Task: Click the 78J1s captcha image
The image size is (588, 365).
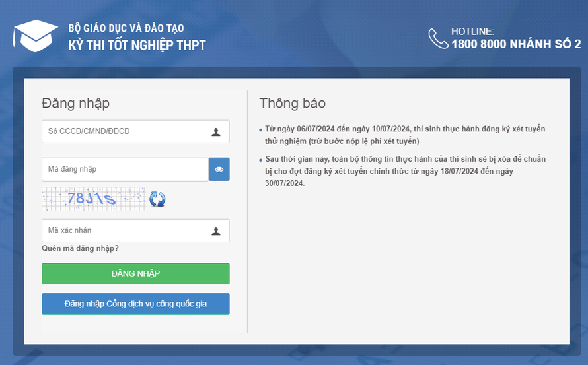Action: coord(94,198)
